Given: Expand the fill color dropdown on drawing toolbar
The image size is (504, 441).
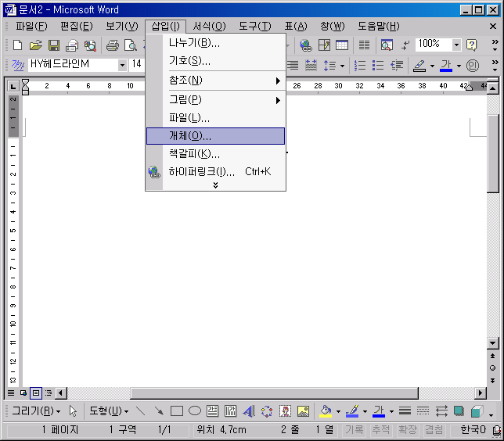Looking at the screenshot, I should [x=338, y=411].
